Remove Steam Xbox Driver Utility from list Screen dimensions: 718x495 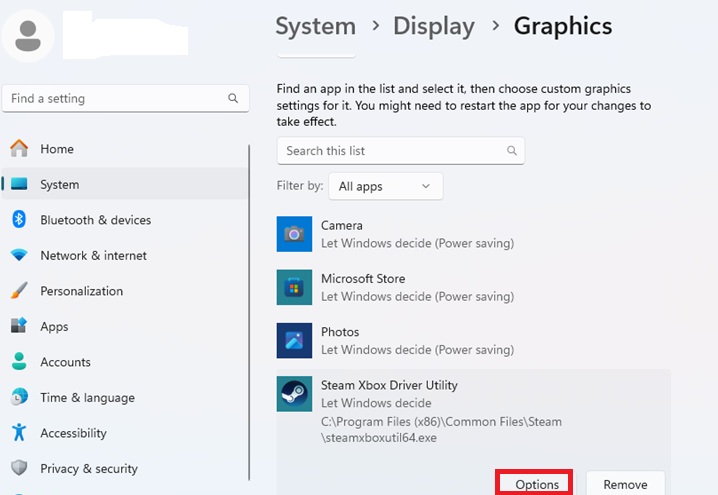[626, 484]
